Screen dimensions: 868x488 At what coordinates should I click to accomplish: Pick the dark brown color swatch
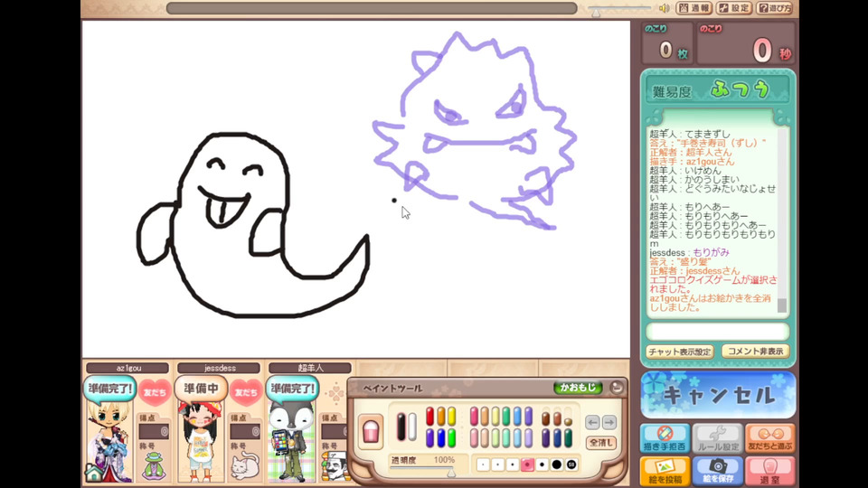coord(546,418)
